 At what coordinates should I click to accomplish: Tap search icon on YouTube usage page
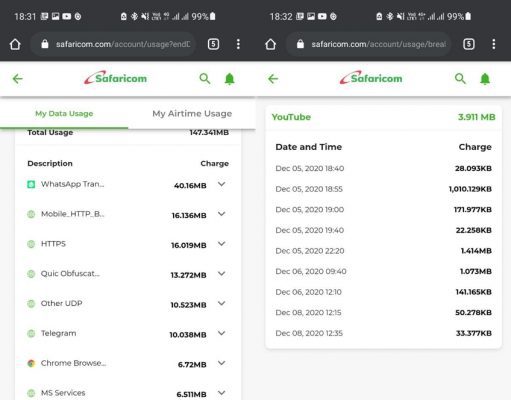click(460, 79)
